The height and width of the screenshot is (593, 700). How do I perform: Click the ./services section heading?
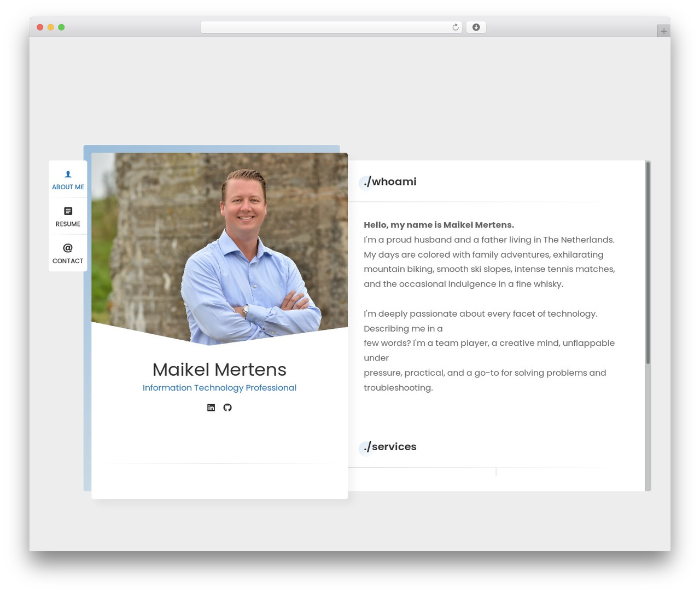390,447
